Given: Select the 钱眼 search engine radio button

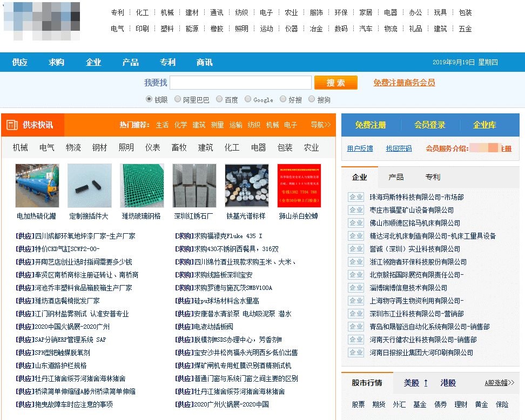Looking at the screenshot, I should click(x=149, y=99).
